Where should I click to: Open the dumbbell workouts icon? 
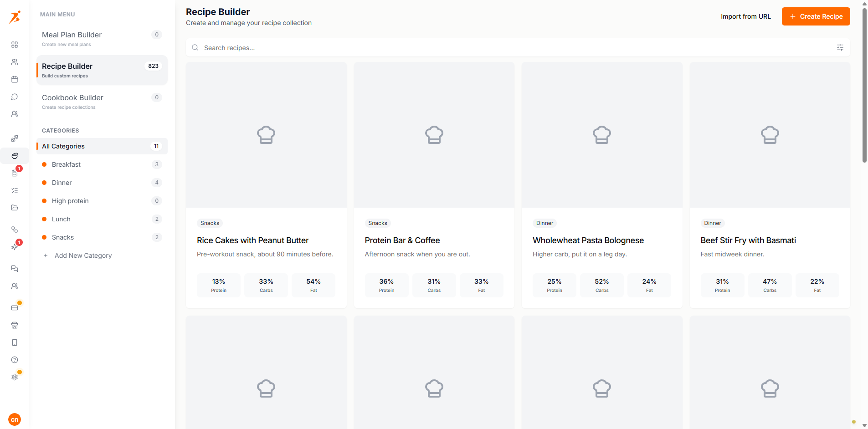[15, 138]
